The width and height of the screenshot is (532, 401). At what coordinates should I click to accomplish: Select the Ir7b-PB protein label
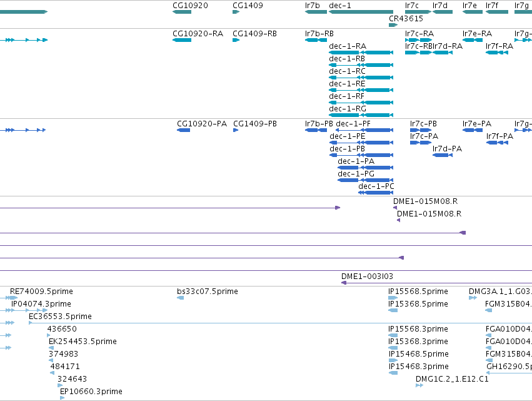point(319,124)
